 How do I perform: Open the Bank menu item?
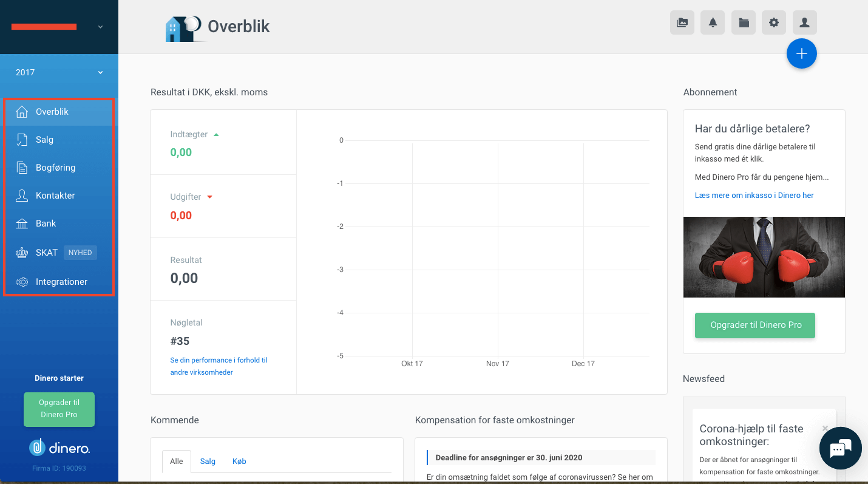[x=59, y=223]
